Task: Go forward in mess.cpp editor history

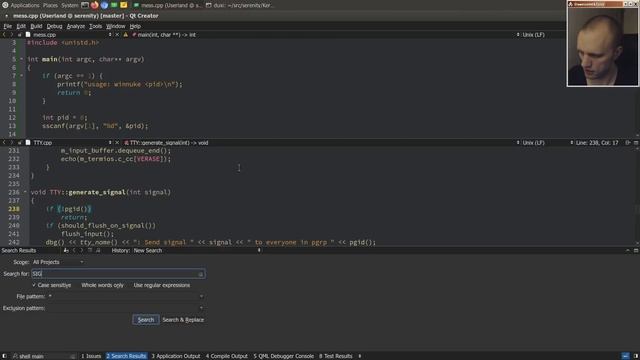Action: click(x=11, y=35)
